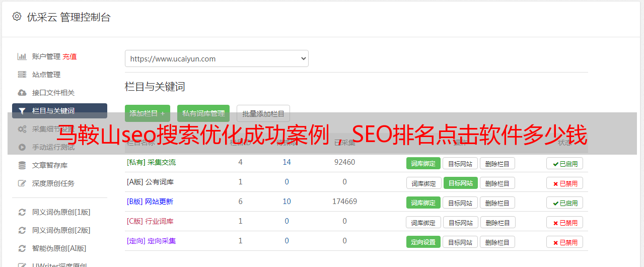Click 定向设置 in 定向采集 row
This screenshot has width=644, height=267.
(423, 242)
